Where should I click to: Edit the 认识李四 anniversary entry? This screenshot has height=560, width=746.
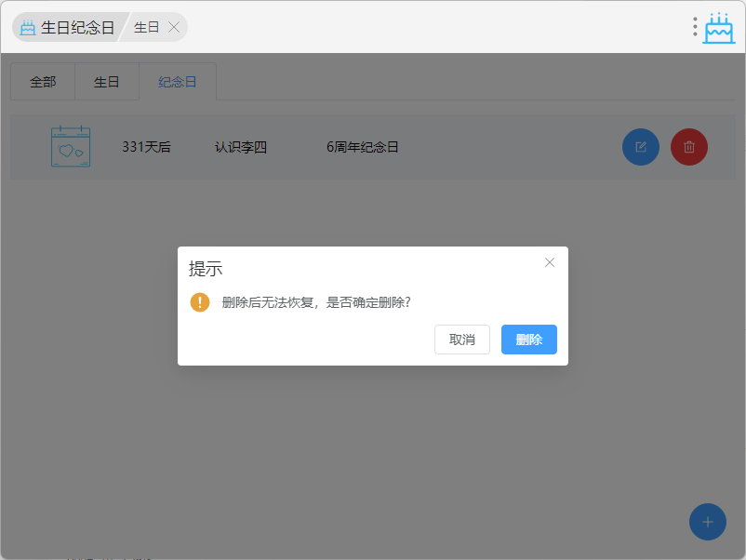[x=640, y=147]
